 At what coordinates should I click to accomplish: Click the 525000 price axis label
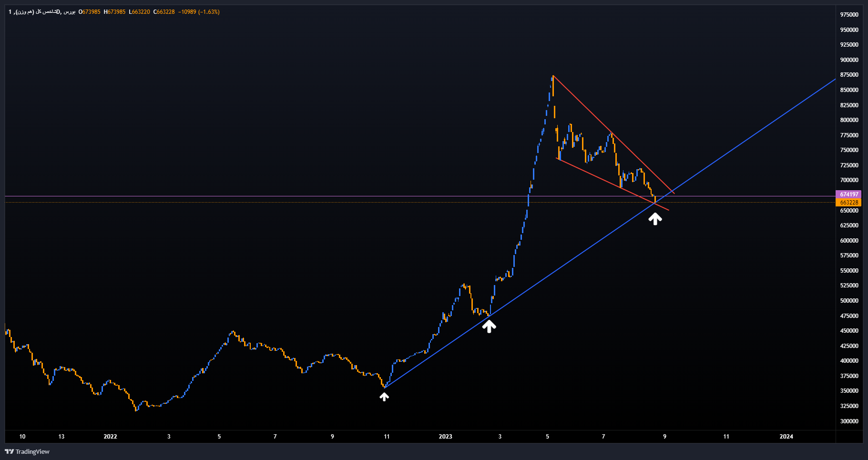pyautogui.click(x=849, y=286)
